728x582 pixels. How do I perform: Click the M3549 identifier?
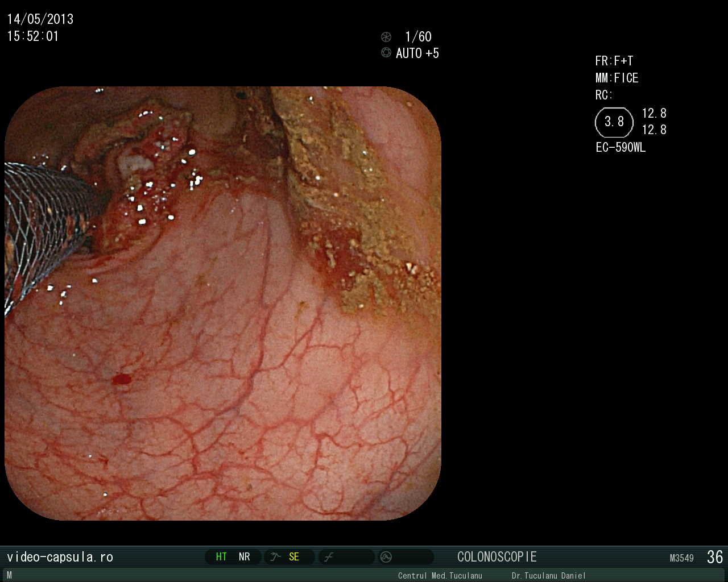(x=682, y=558)
